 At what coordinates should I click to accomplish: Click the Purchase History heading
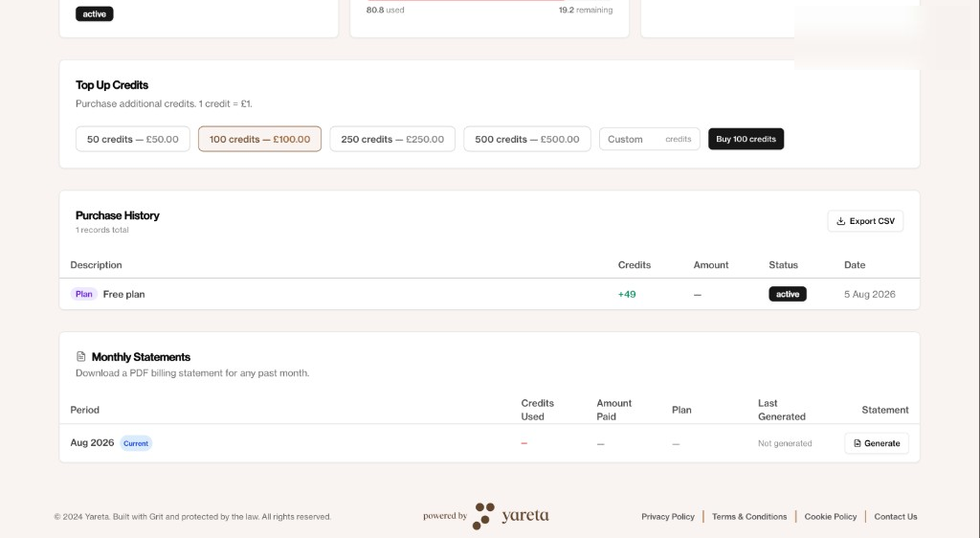(x=118, y=215)
